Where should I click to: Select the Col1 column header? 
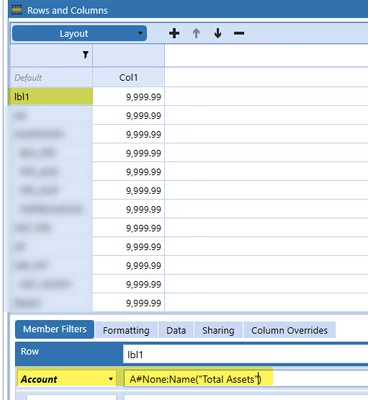point(128,77)
